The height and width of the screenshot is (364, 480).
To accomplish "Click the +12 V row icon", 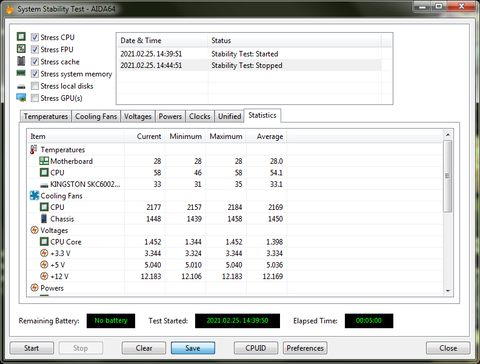I will tap(44, 276).
